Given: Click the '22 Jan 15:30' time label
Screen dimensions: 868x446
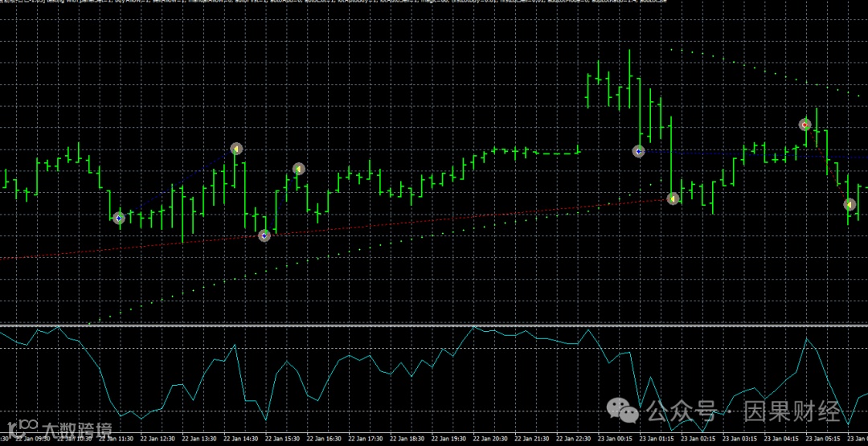Looking at the screenshot, I should (282, 439).
